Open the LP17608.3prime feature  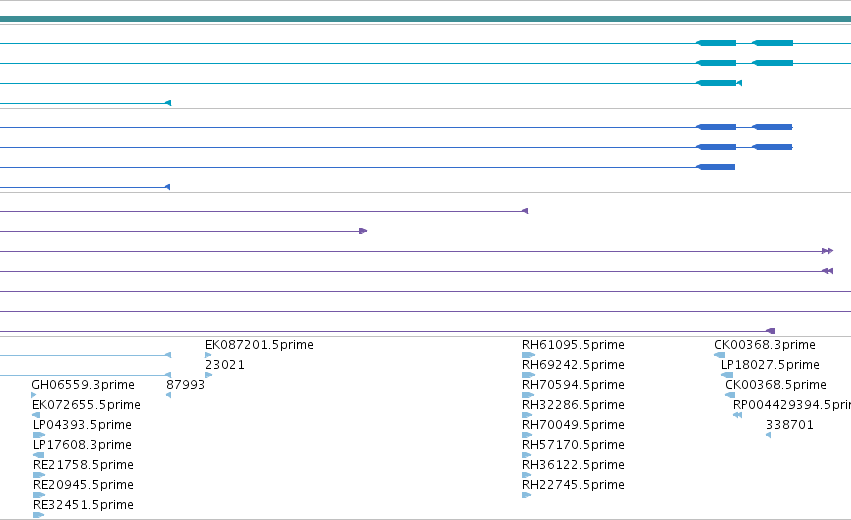(82, 445)
